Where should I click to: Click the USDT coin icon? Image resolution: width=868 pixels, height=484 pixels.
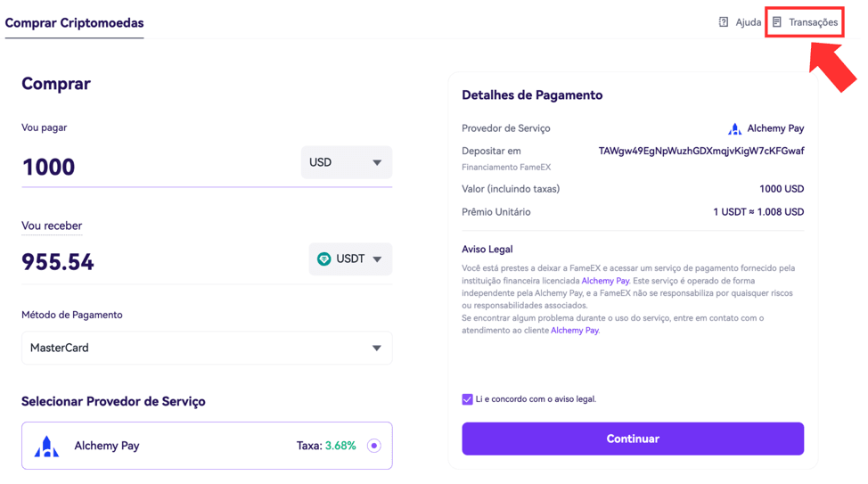tap(323, 258)
